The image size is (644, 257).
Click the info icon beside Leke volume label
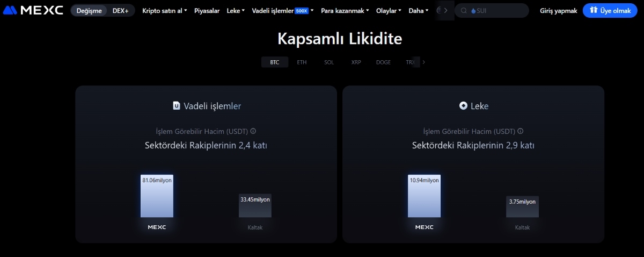pos(521,131)
